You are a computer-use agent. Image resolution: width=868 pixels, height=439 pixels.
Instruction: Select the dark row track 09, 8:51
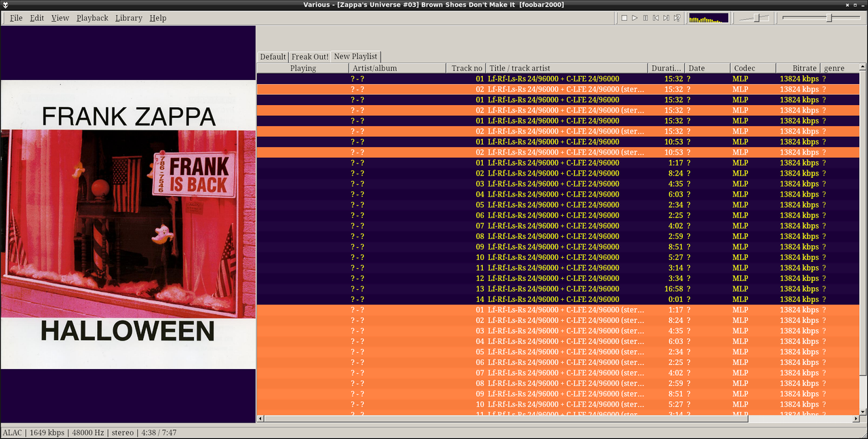pos(558,246)
